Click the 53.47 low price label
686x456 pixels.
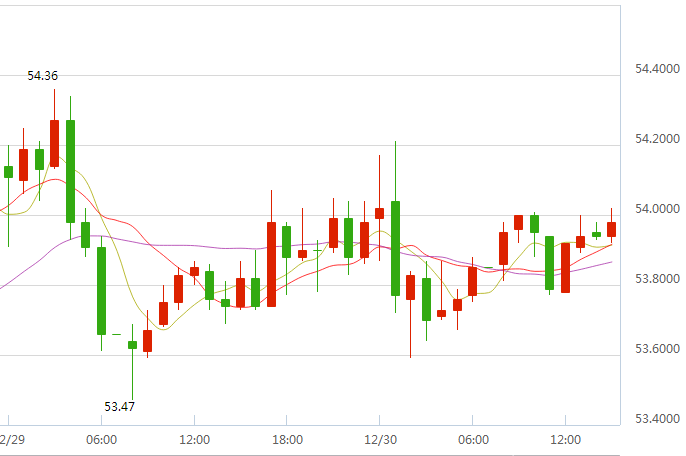pyautogui.click(x=119, y=407)
